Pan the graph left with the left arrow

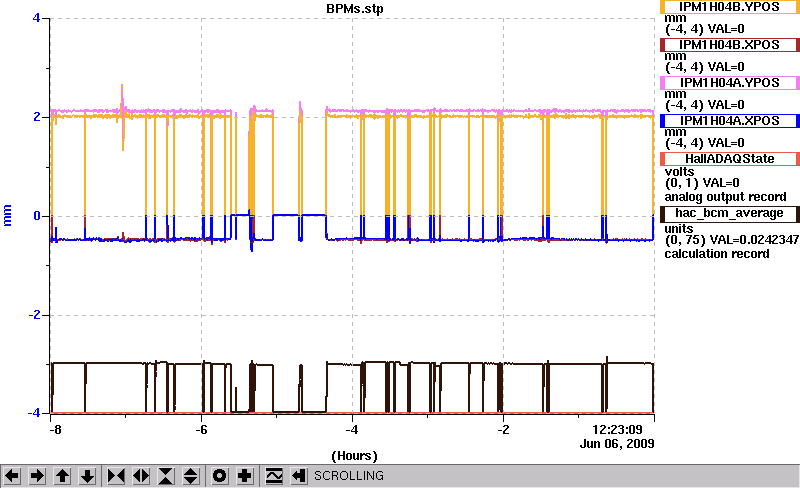pos(12,476)
